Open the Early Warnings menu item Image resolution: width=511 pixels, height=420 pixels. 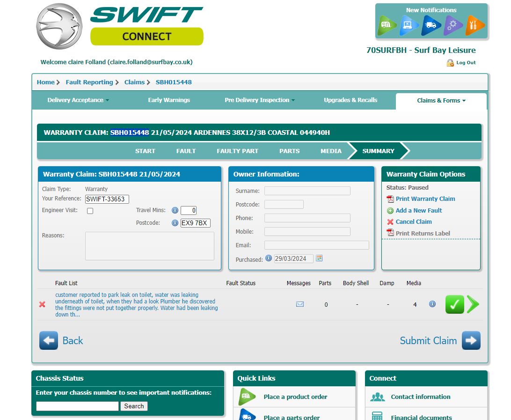coord(169,100)
